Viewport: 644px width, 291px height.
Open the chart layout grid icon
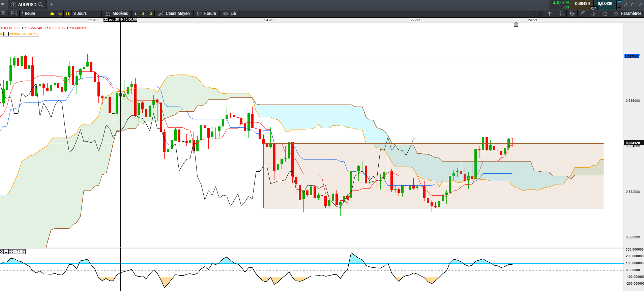click(x=14, y=13)
